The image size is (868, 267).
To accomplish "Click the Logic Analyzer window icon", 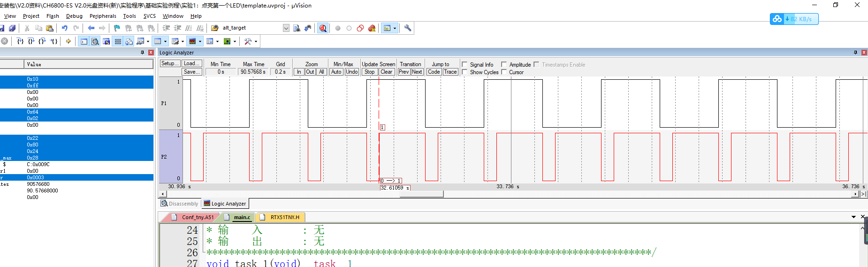I will coord(192,41).
